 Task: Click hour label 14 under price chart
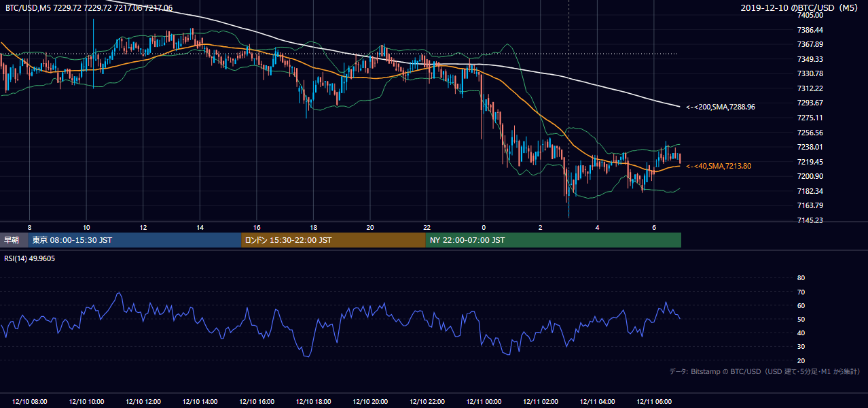click(x=200, y=227)
